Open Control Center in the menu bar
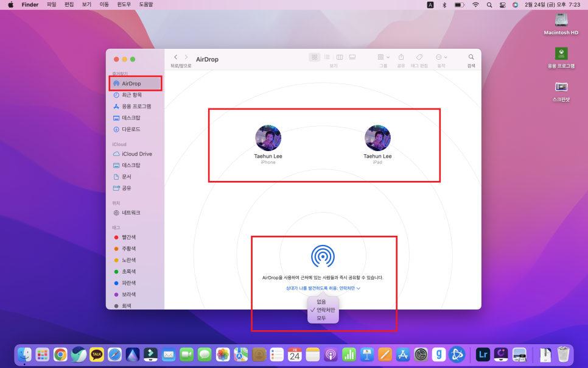588x368 pixels. (x=503, y=5)
